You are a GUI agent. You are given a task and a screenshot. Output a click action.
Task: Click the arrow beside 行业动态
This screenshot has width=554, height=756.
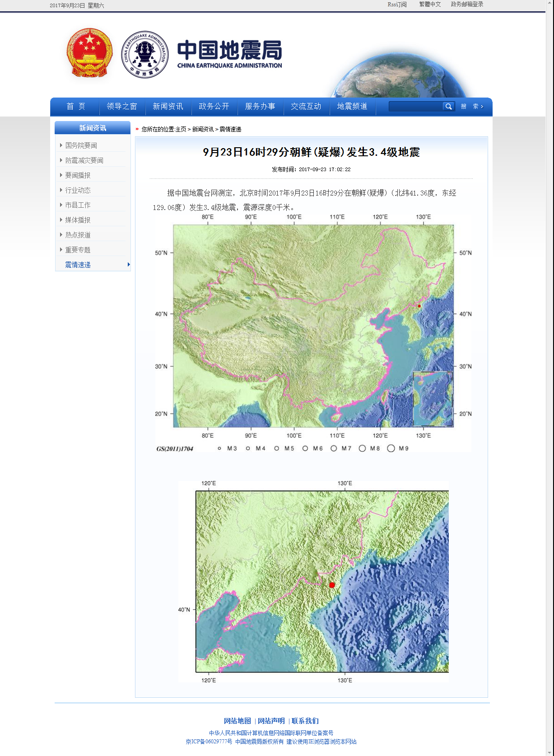click(61, 190)
